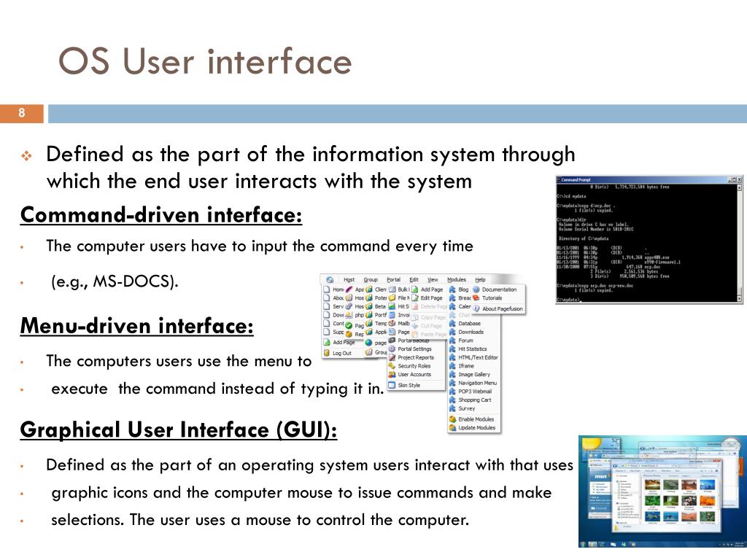Open the first picture thumbnail in Explorer
This screenshot has height=560, width=747.
pyautogui.click(x=653, y=485)
